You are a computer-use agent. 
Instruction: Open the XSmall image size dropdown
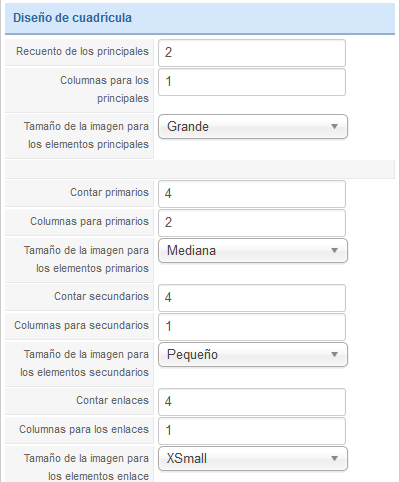(x=253, y=459)
